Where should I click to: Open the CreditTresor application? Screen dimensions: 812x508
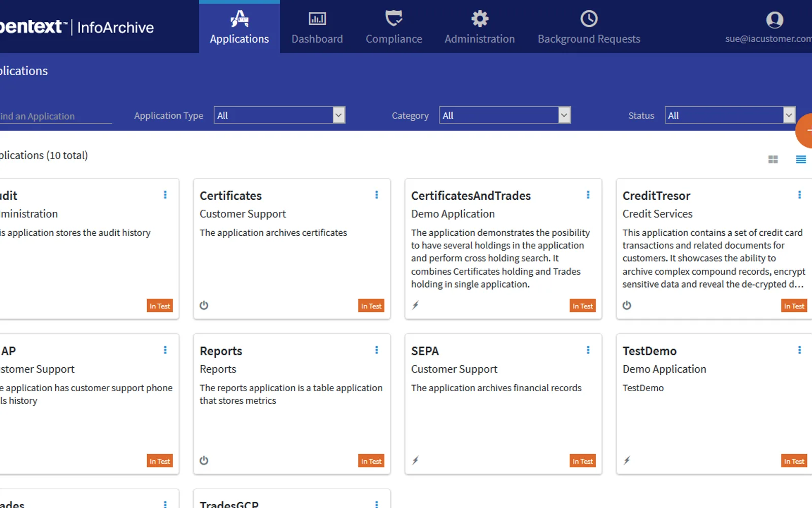pos(656,196)
